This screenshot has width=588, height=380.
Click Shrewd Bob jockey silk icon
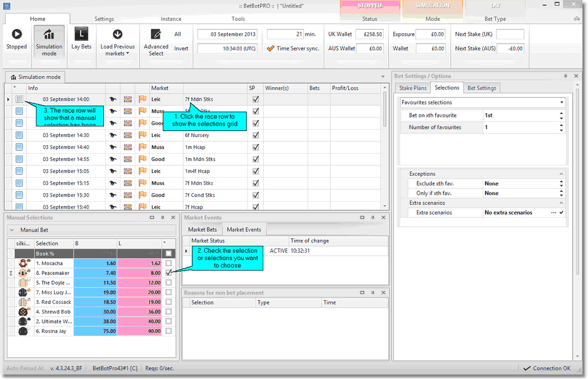click(x=25, y=311)
